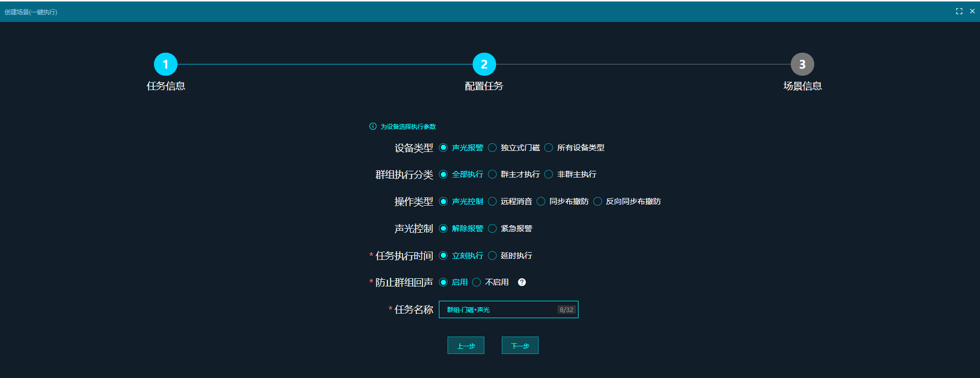Click the info icon beside 为设备选择执行参数
Image resolution: width=980 pixels, height=378 pixels.
(x=373, y=126)
